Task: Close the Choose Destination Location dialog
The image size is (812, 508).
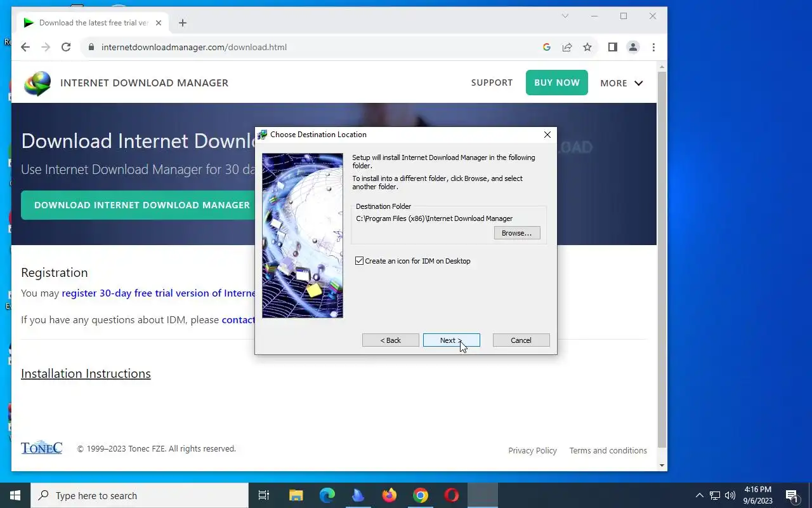Action: pyautogui.click(x=547, y=135)
